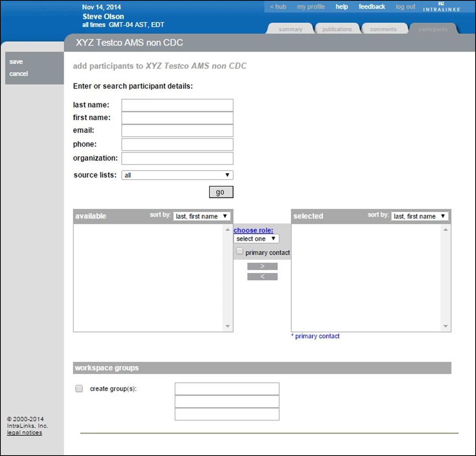This screenshot has width=476, height=456.
Task: Switch to the publications tab
Action: tap(337, 29)
